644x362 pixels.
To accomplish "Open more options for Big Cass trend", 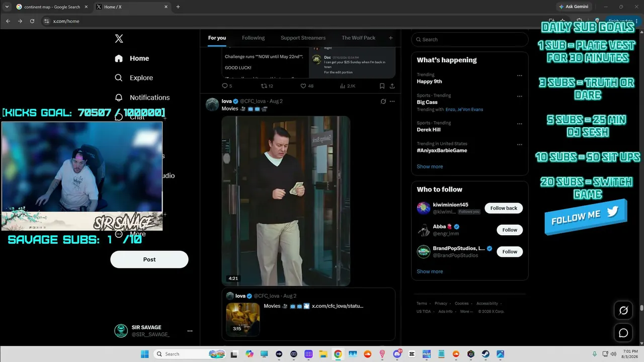I will pos(520,96).
